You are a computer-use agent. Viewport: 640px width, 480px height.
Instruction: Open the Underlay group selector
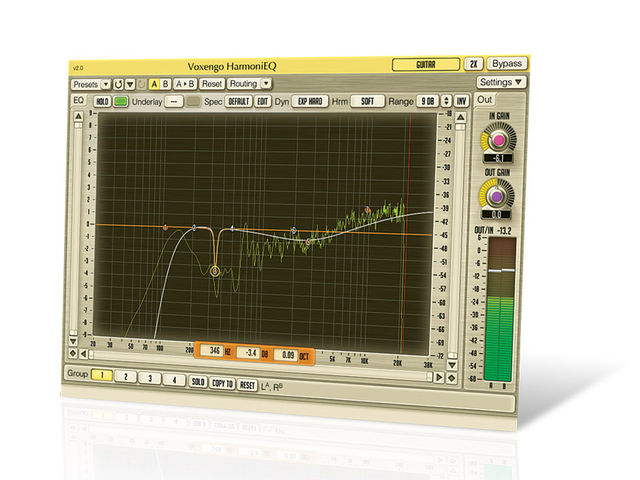click(173, 102)
